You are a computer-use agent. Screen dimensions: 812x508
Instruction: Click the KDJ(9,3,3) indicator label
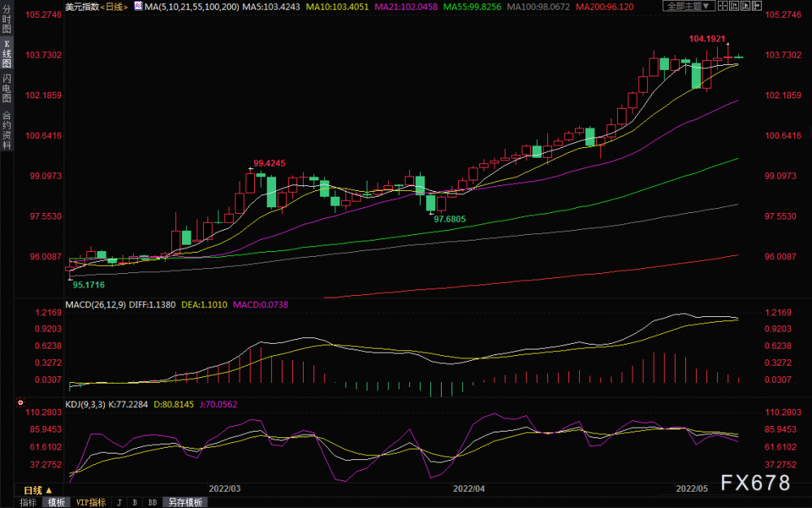click(x=85, y=404)
